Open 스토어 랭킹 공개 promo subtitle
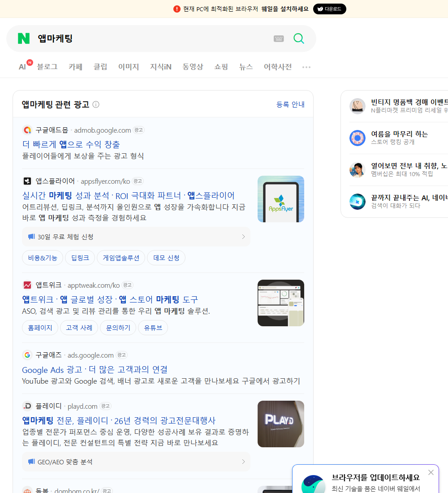Image resolution: width=448 pixels, height=493 pixels. coord(392,142)
